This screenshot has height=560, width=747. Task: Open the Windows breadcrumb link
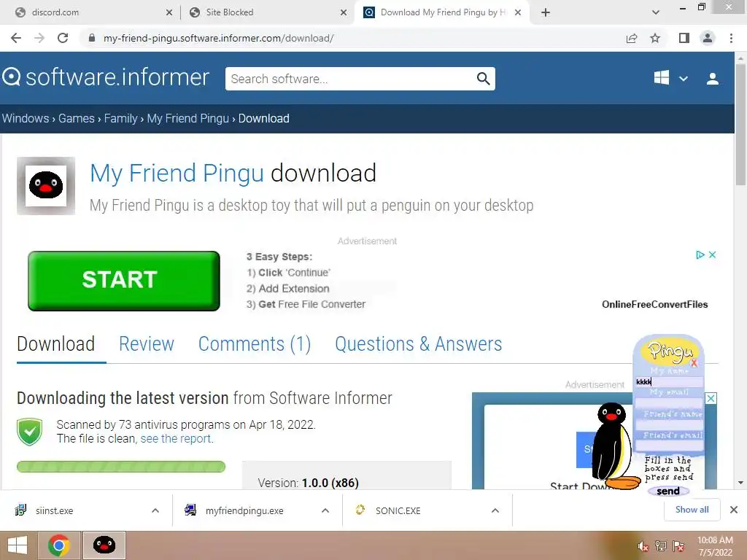pyautogui.click(x=26, y=118)
